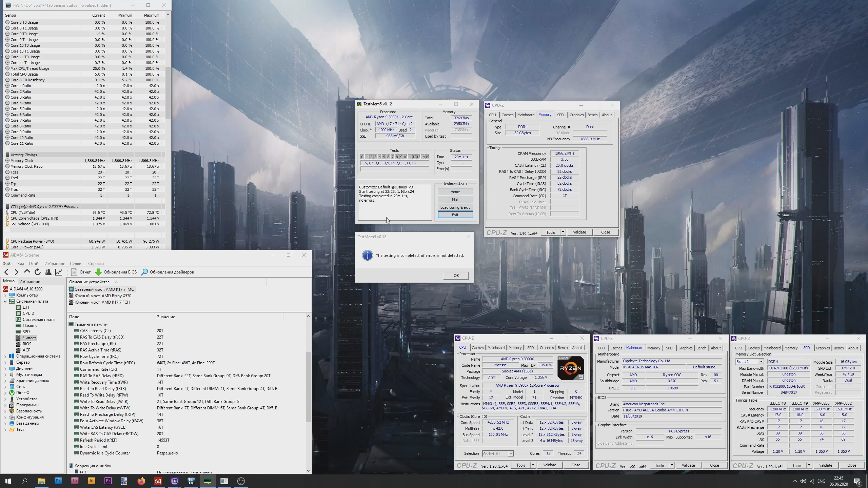Open the volume tray icon
This screenshot has width=868, height=488.
point(803,481)
